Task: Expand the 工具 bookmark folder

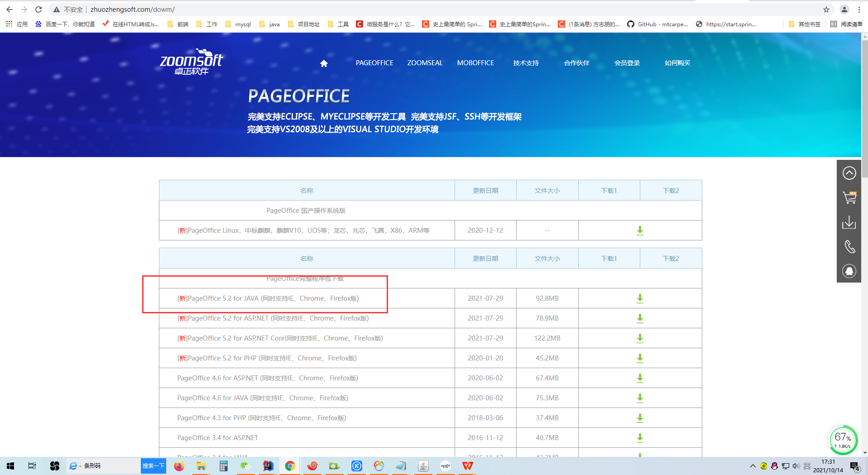Action: [338, 24]
